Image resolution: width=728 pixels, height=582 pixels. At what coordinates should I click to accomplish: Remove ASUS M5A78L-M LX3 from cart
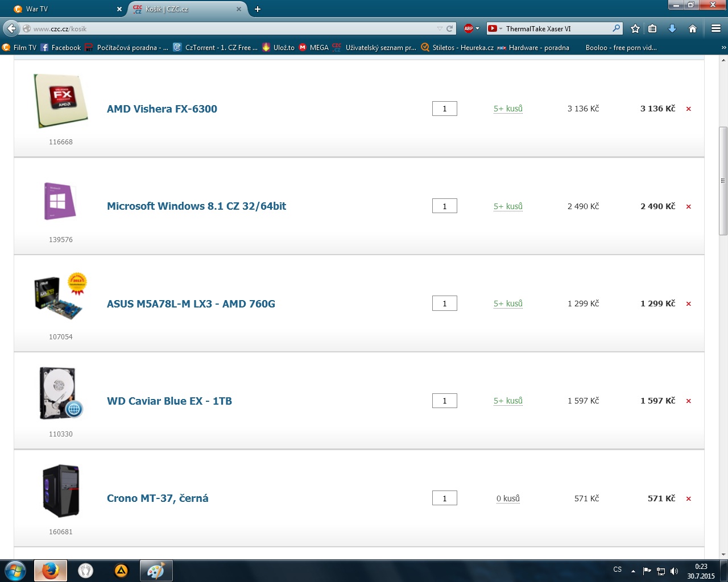coord(688,304)
